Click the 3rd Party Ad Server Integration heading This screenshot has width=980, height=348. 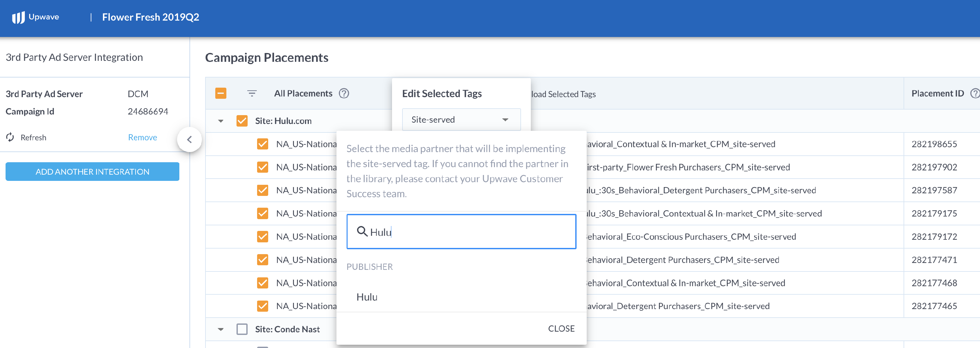74,57
